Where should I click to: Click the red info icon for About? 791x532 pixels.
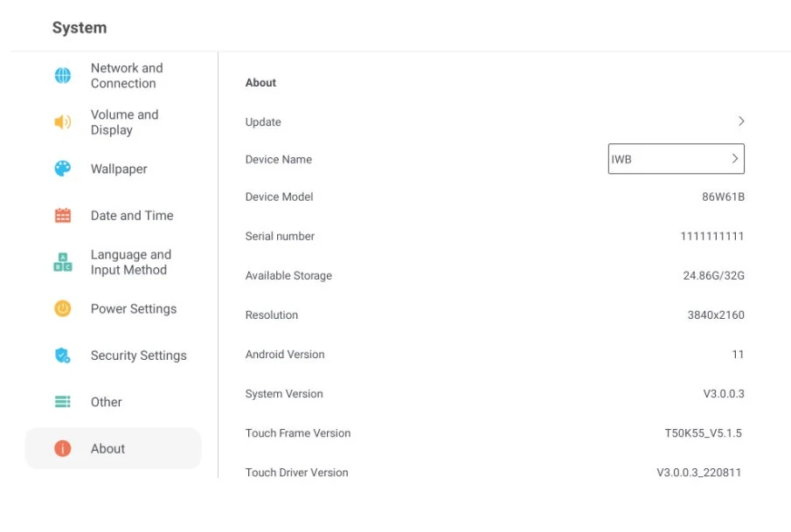[x=63, y=448]
